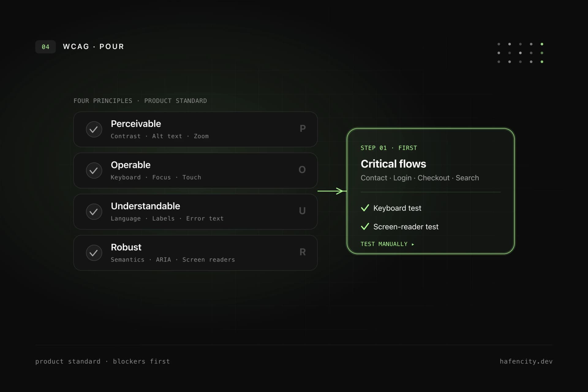Viewport: 588px width, 392px height.
Task: Open the hafencity.dev link
Action: tap(526, 361)
